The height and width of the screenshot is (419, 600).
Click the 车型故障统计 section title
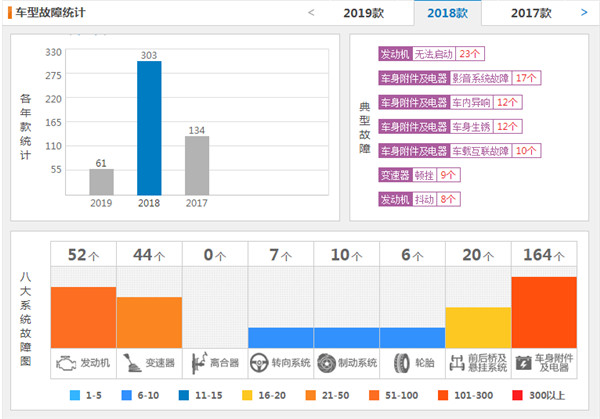click(x=50, y=13)
